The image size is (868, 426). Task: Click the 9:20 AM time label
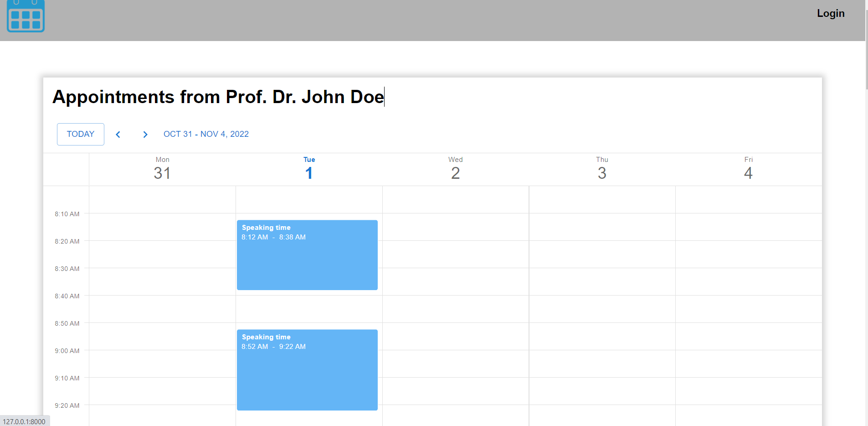point(67,405)
